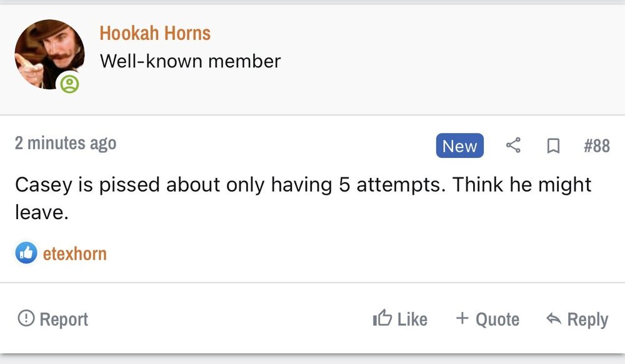Viewport: 625px width, 364px height.
Task: Click the exclamation icon beside Report
Action: pos(26,319)
